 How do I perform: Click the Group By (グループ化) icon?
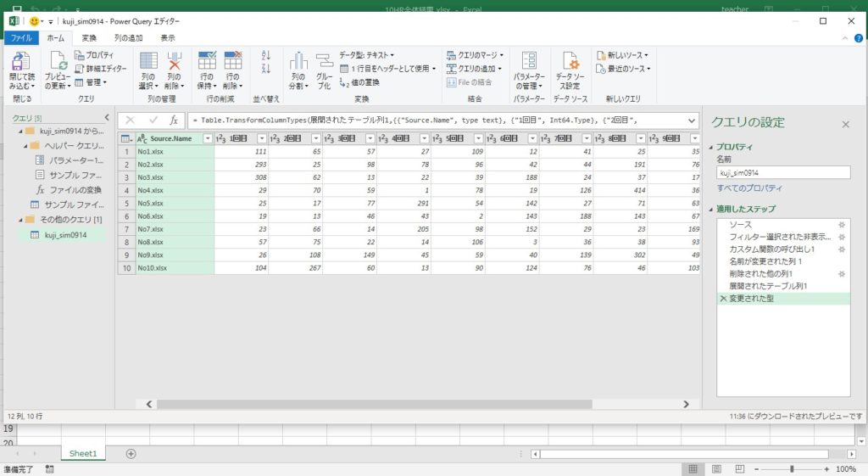pos(324,61)
